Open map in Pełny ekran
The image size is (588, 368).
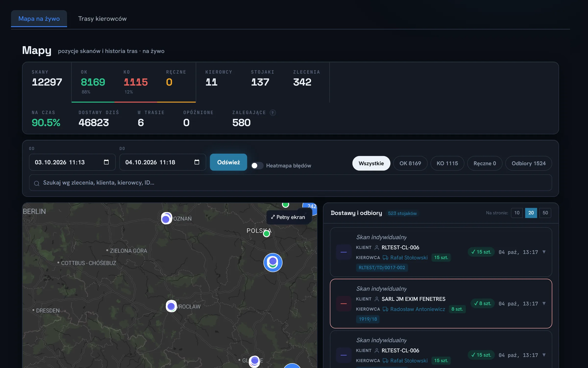tap(288, 217)
